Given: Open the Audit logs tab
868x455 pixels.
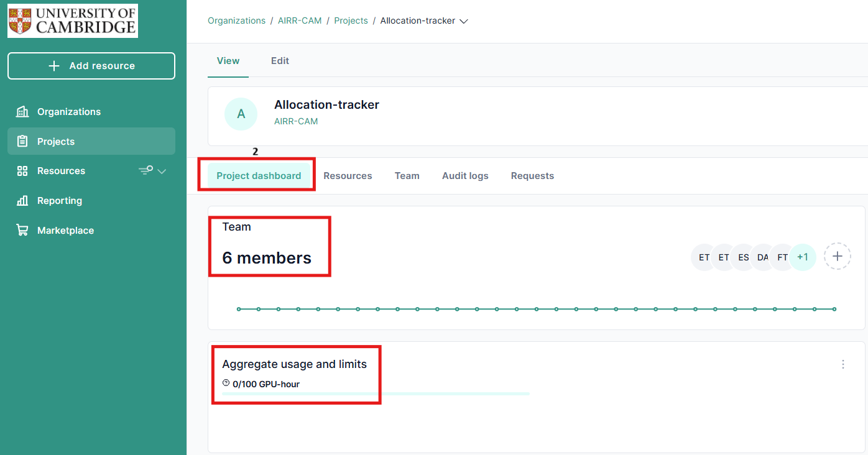Looking at the screenshot, I should 465,176.
